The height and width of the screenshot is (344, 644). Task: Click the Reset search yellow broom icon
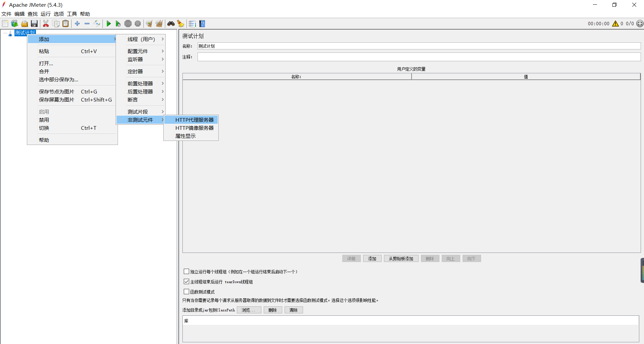click(x=181, y=24)
